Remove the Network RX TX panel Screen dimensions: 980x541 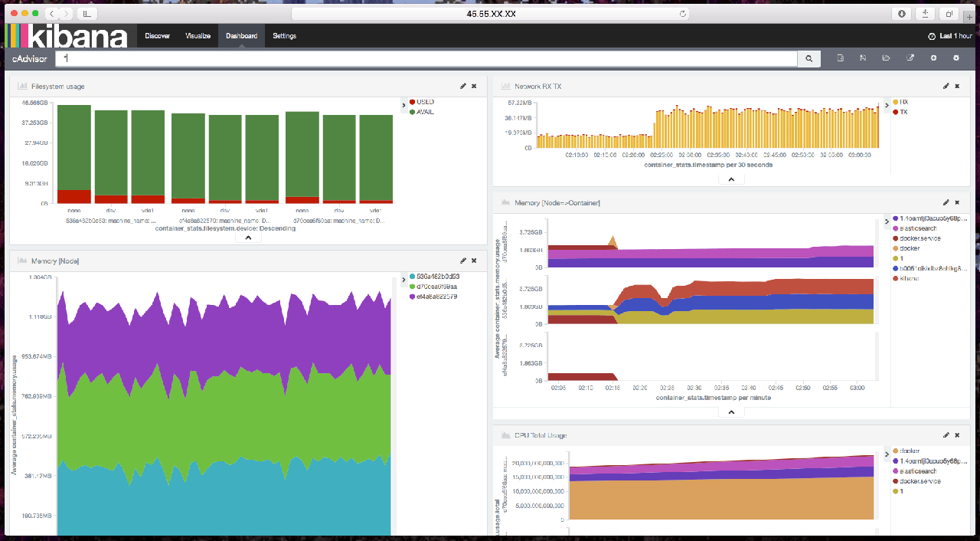click(957, 87)
